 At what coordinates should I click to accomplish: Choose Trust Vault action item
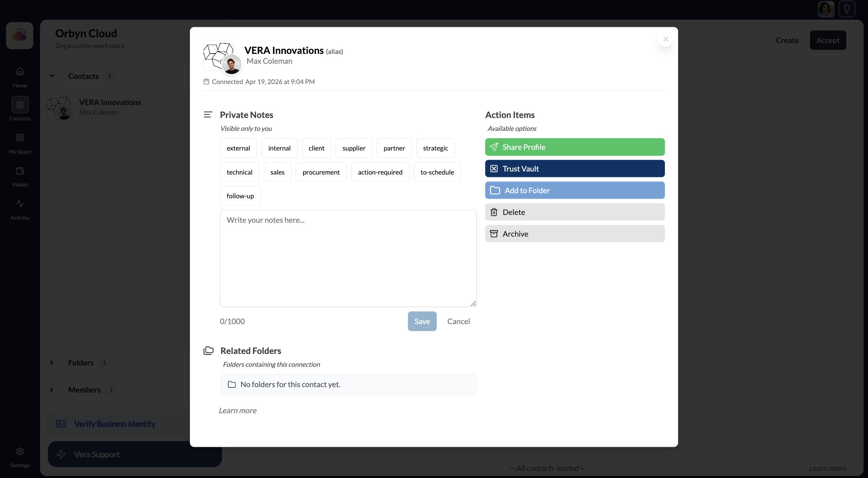(574, 169)
